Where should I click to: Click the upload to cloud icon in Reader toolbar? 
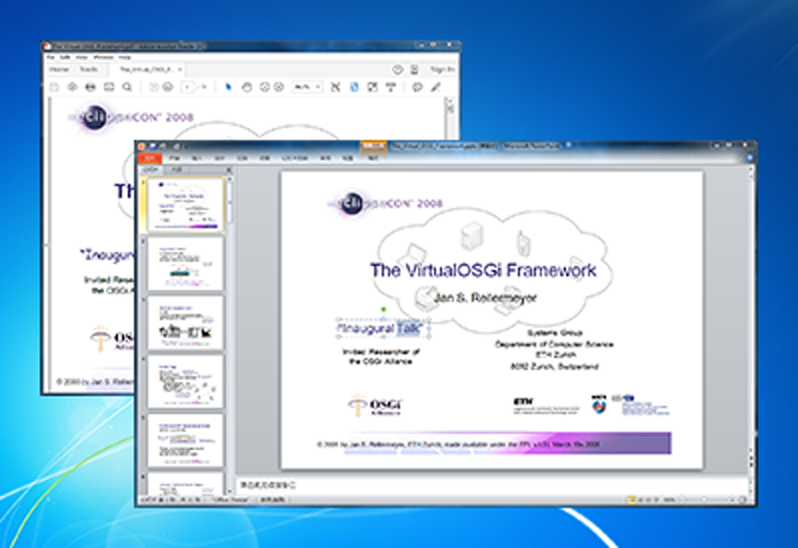coord(72,87)
